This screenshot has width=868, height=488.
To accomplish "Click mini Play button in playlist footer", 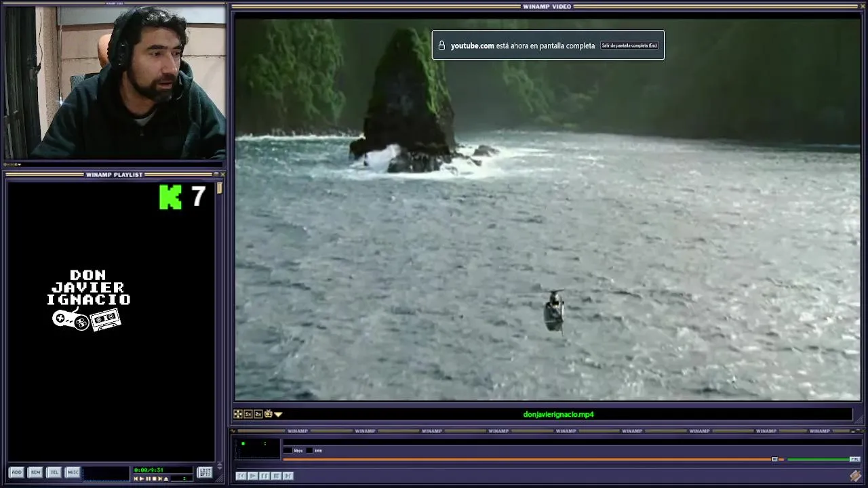I will click(142, 479).
